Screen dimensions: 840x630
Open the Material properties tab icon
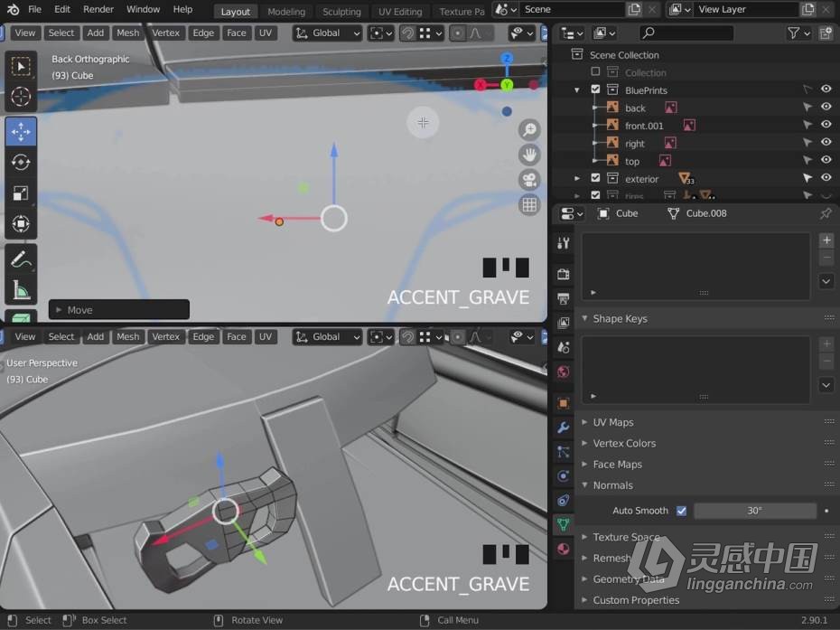coord(563,549)
